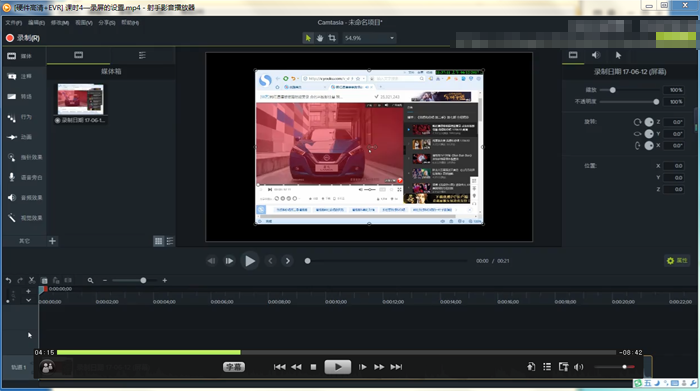This screenshot has height=391, width=700.
Task: Jump to next clip with right chevron
Action: click(288, 261)
